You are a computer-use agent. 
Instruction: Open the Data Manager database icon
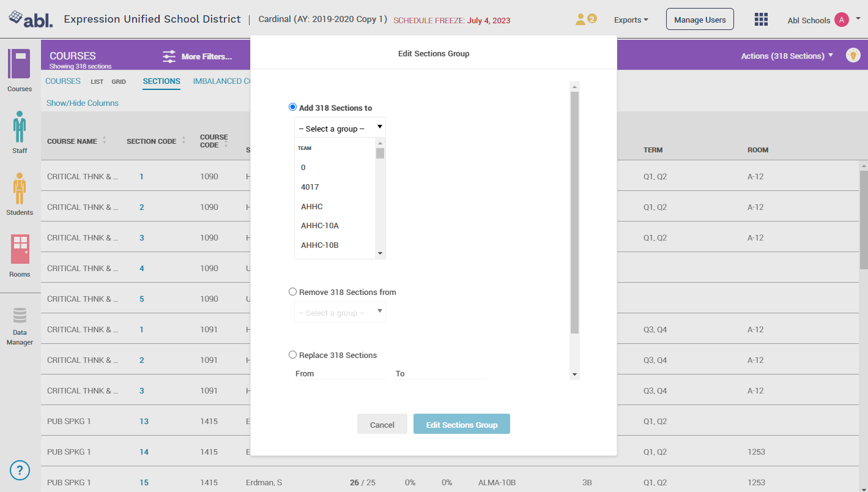[20, 316]
